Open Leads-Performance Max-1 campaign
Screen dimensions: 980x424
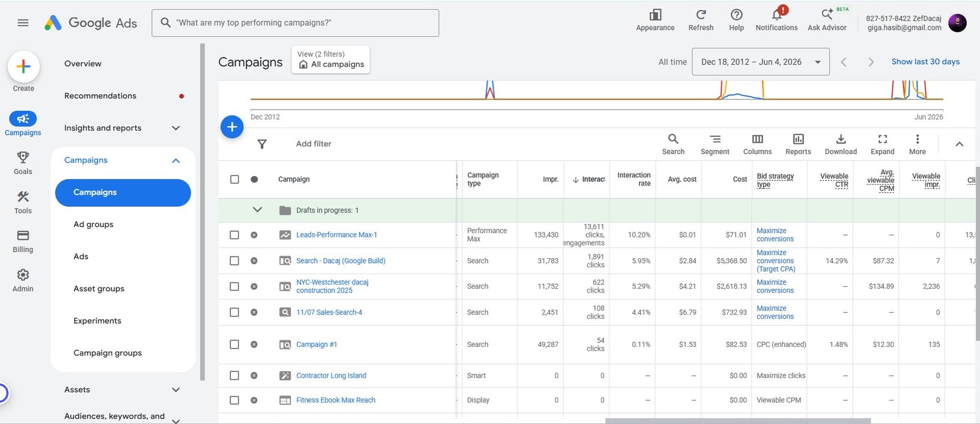[336, 235]
